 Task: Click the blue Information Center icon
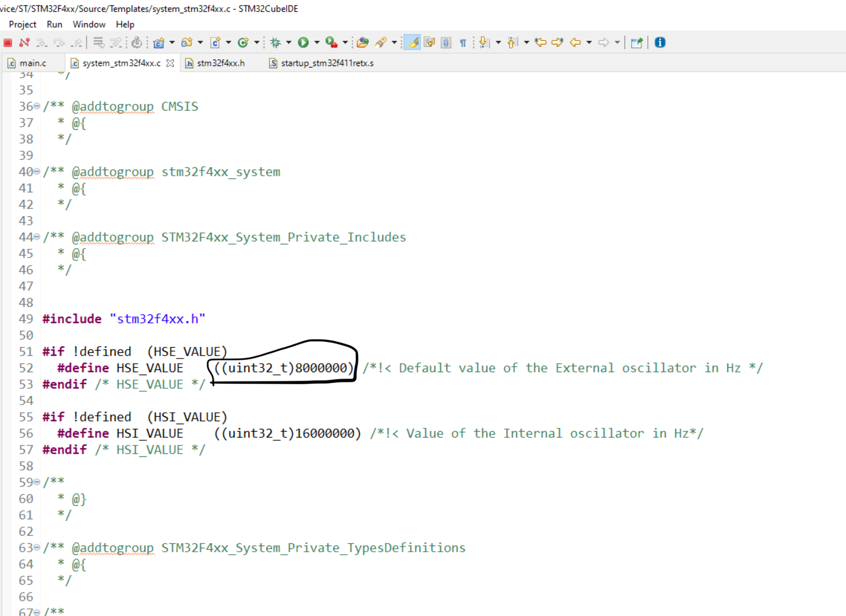pos(660,42)
